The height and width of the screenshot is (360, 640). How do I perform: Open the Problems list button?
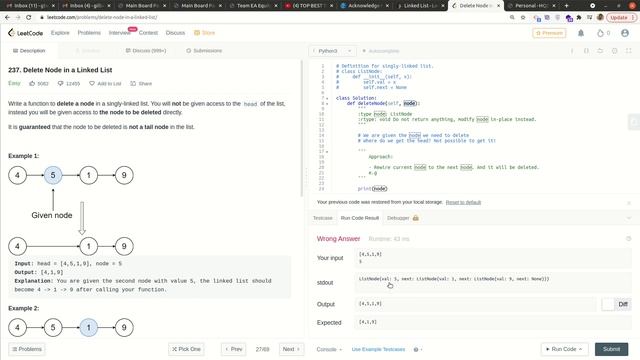pyautogui.click(x=27, y=349)
